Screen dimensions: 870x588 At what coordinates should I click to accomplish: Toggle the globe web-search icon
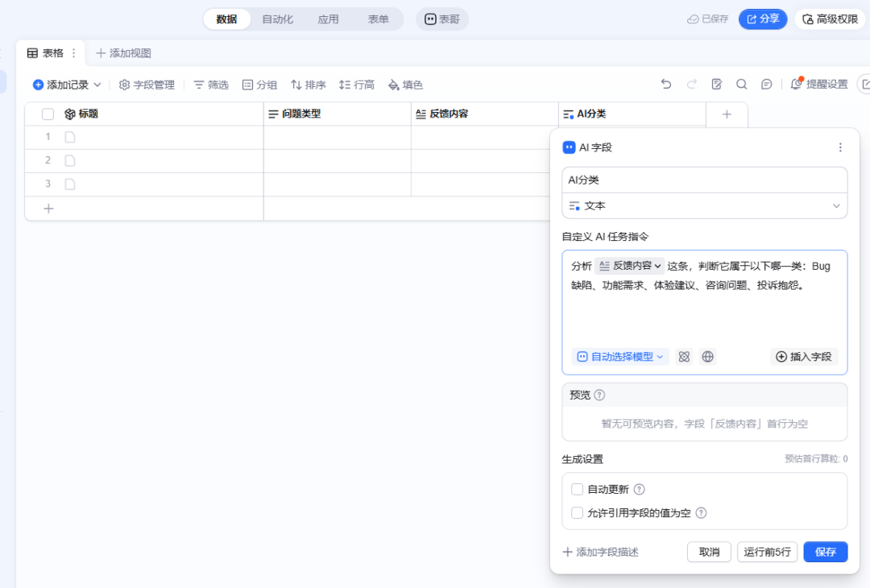(x=707, y=357)
